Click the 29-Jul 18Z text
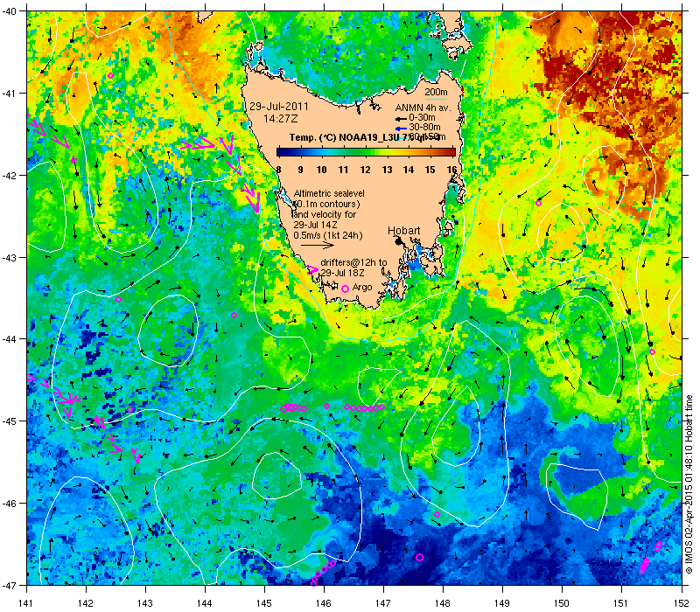Image resolution: width=700 pixels, height=612 pixels. point(342,273)
